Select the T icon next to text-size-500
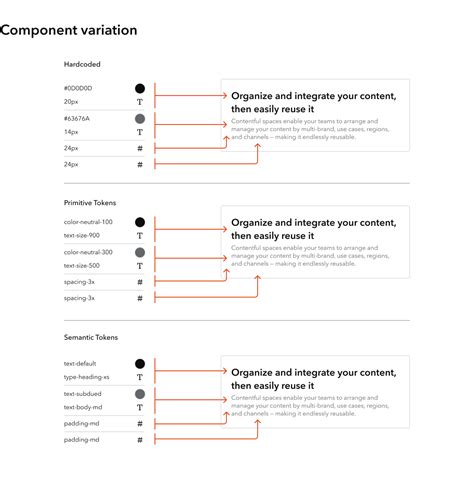Viewport: 474px width, 480px height. [140, 266]
